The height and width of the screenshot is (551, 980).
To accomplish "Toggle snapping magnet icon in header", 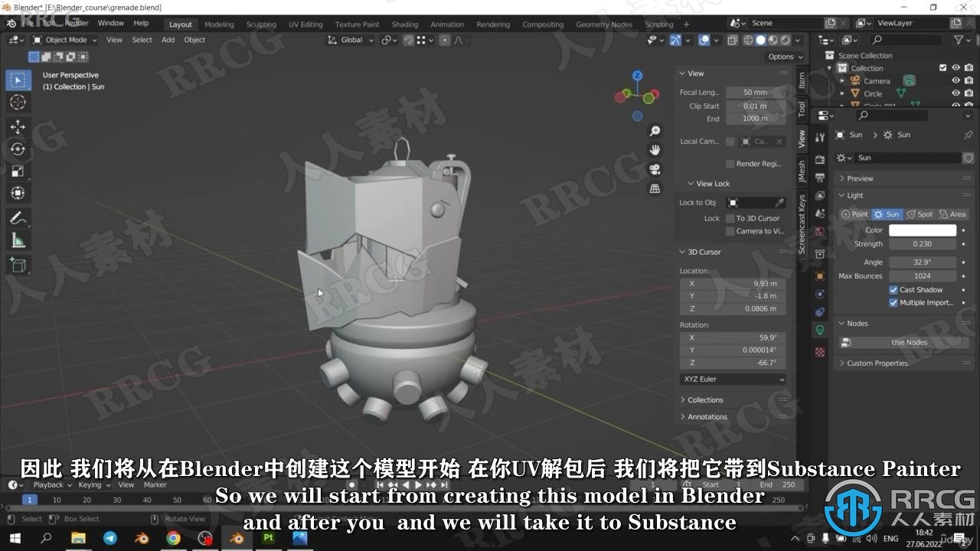I will pos(409,40).
